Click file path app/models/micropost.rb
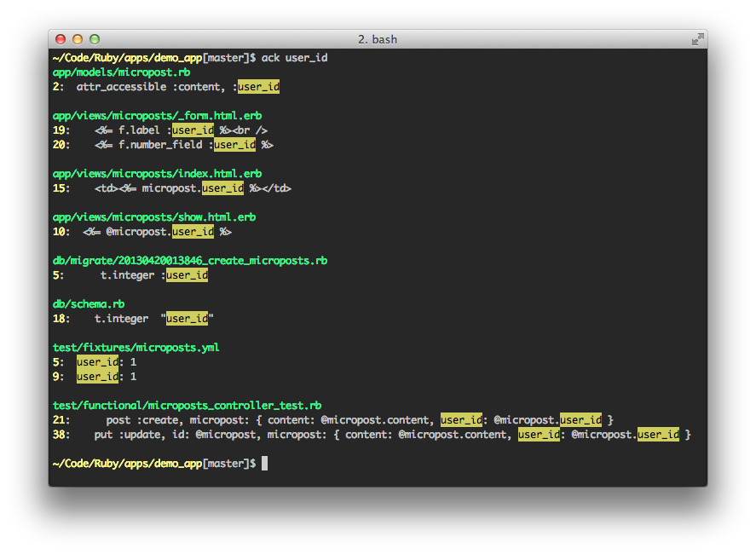 click(122, 72)
